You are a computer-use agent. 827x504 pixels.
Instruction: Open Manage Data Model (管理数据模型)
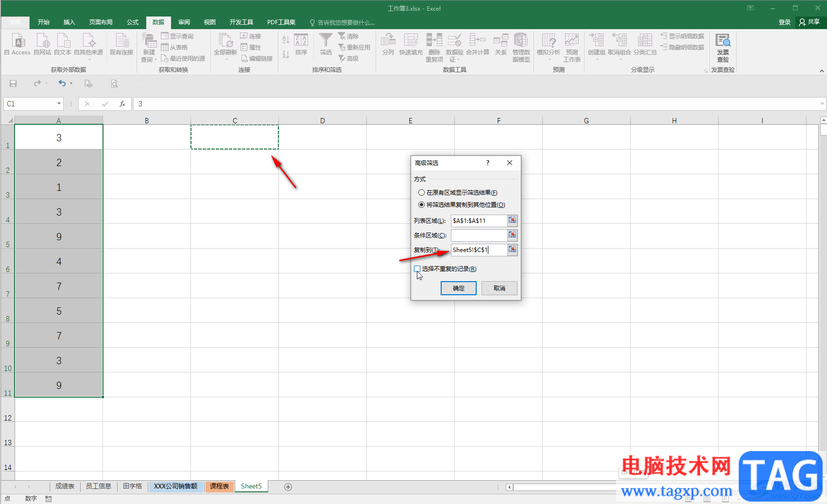[x=521, y=48]
